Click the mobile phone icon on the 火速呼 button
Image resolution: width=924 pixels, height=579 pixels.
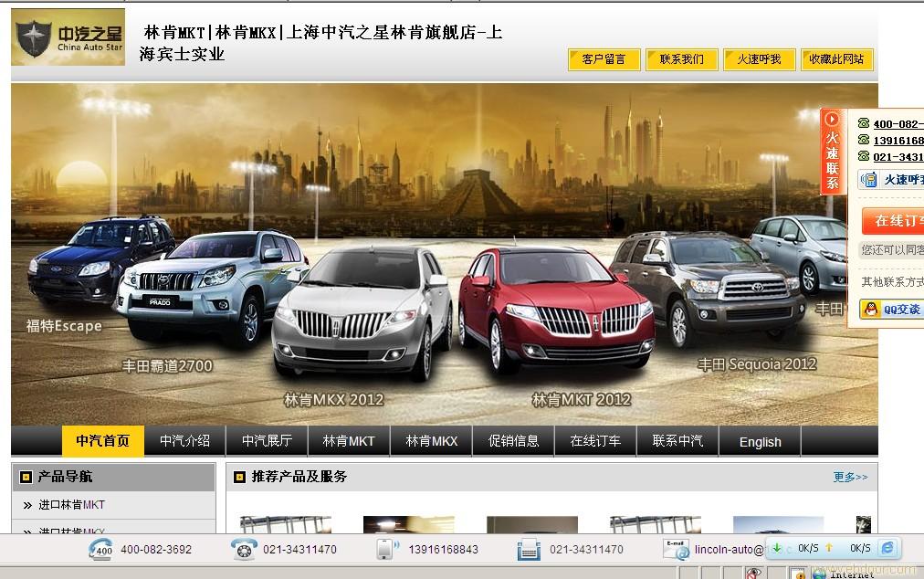click(869, 180)
